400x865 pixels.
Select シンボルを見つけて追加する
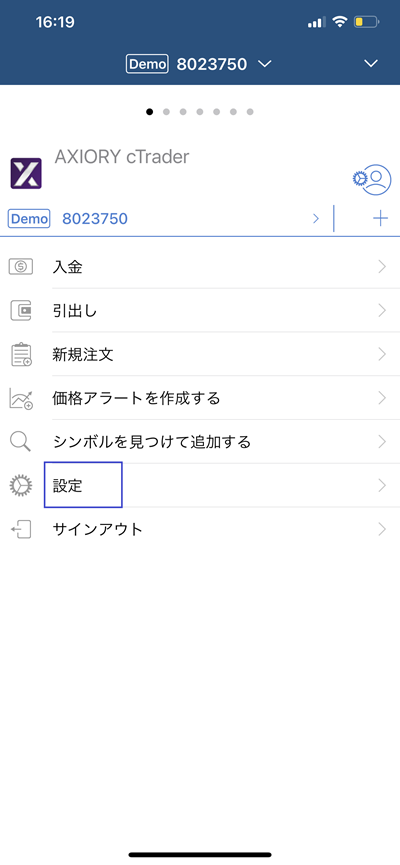tap(200, 442)
